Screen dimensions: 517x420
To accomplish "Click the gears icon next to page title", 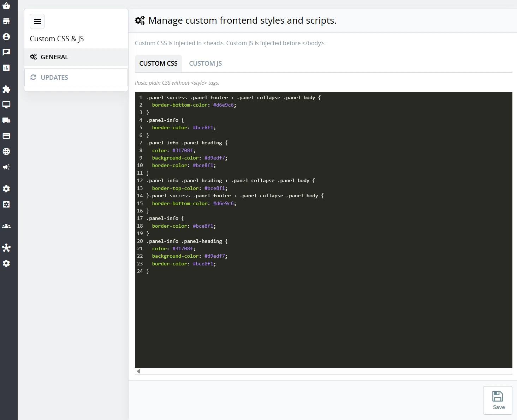I will (140, 20).
